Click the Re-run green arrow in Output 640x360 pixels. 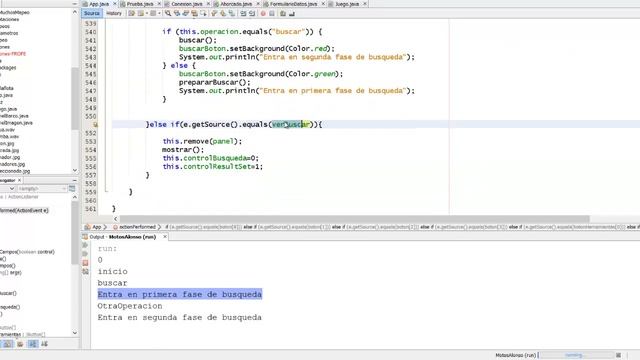[85, 245]
